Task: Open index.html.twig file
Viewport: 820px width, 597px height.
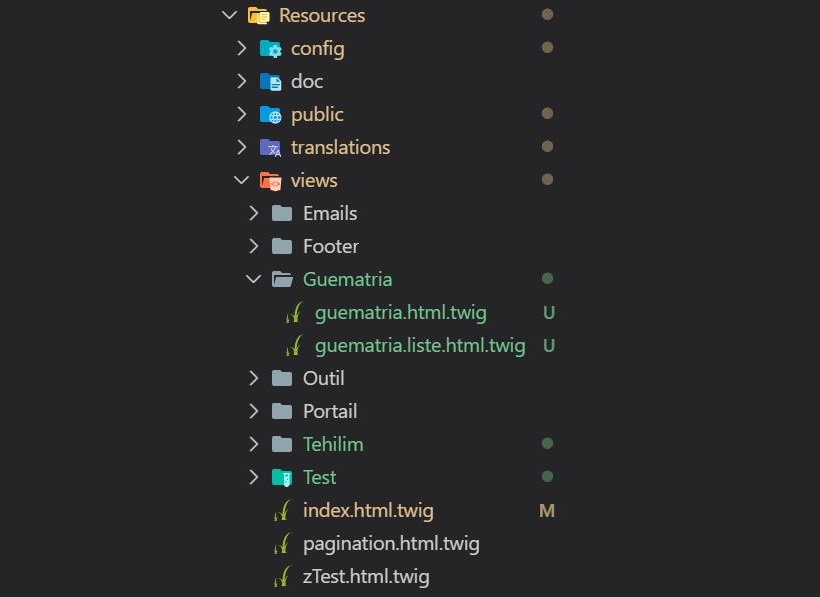Action: coord(368,511)
